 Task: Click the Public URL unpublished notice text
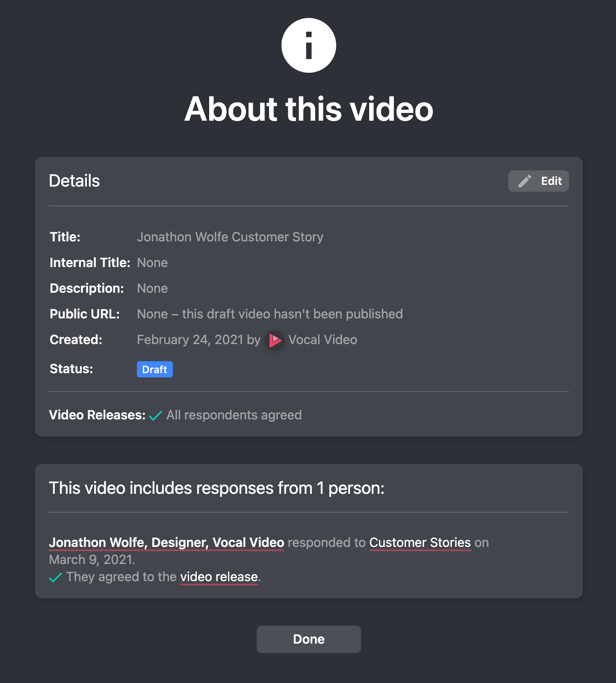point(269,314)
